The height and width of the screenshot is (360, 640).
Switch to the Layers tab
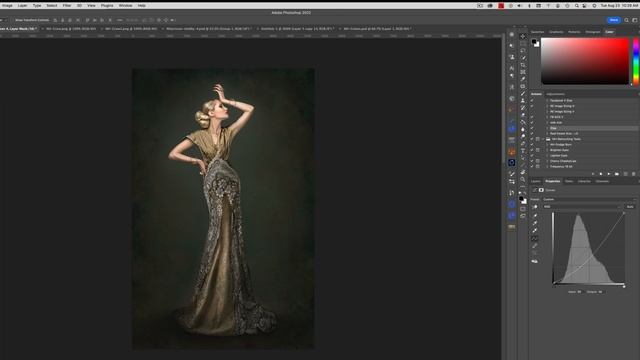pos(536,181)
